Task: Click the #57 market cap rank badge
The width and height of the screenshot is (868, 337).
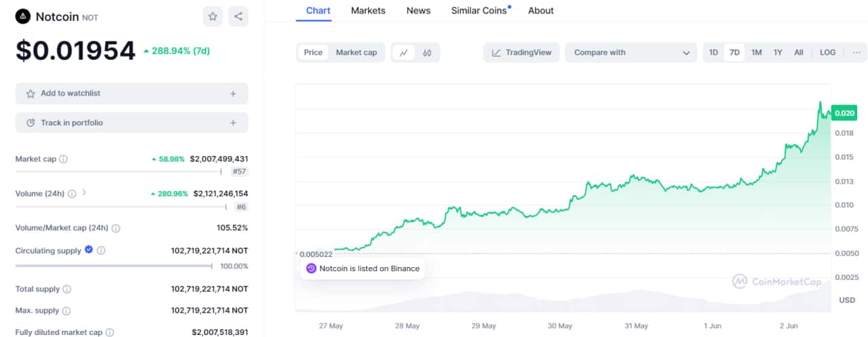Action: click(x=239, y=172)
